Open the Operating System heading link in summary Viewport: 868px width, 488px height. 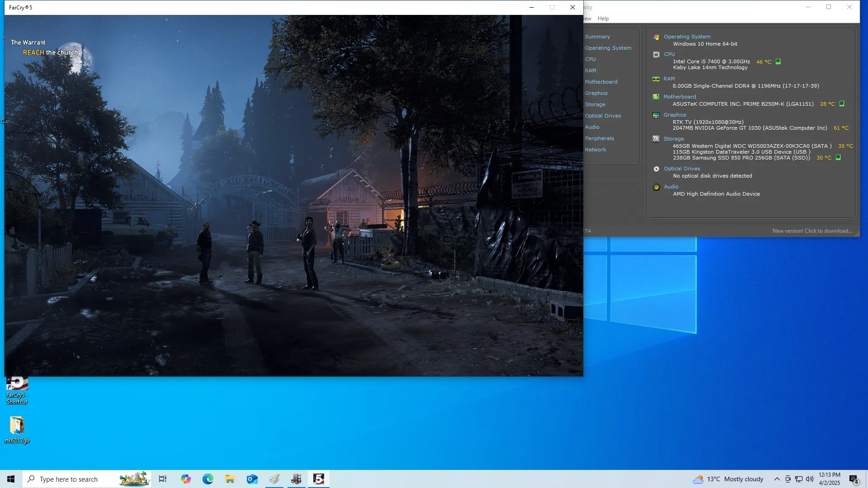687,37
